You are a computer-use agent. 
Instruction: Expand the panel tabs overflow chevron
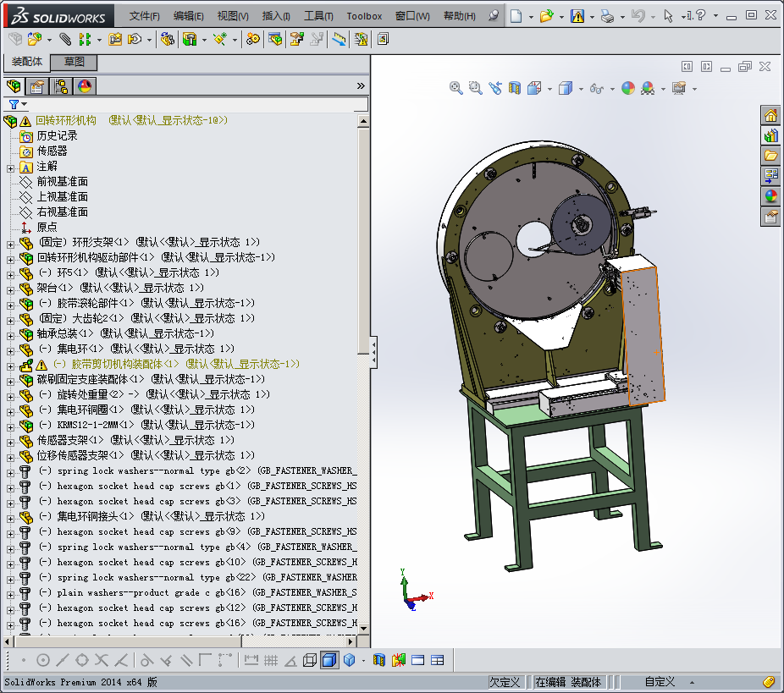[x=361, y=86]
